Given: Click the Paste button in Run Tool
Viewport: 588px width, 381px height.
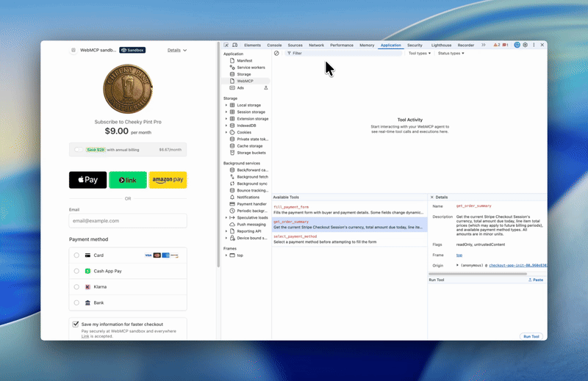Looking at the screenshot, I should [536, 280].
